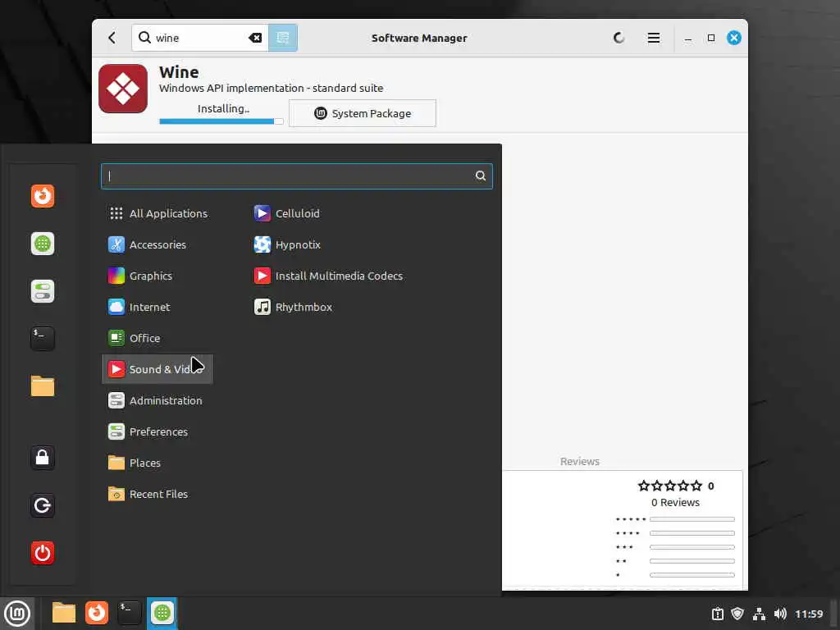Go back in Software Manager
The image size is (840, 630).
click(x=112, y=38)
